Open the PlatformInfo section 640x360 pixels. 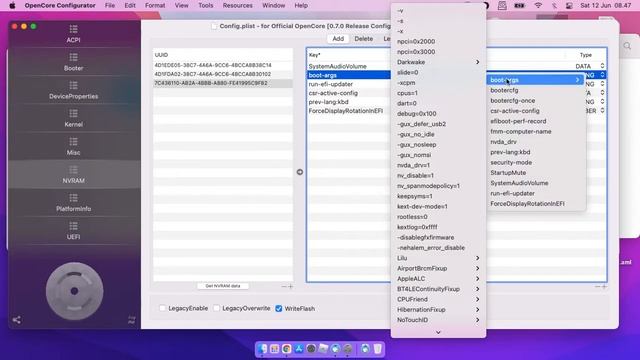[x=73, y=203]
